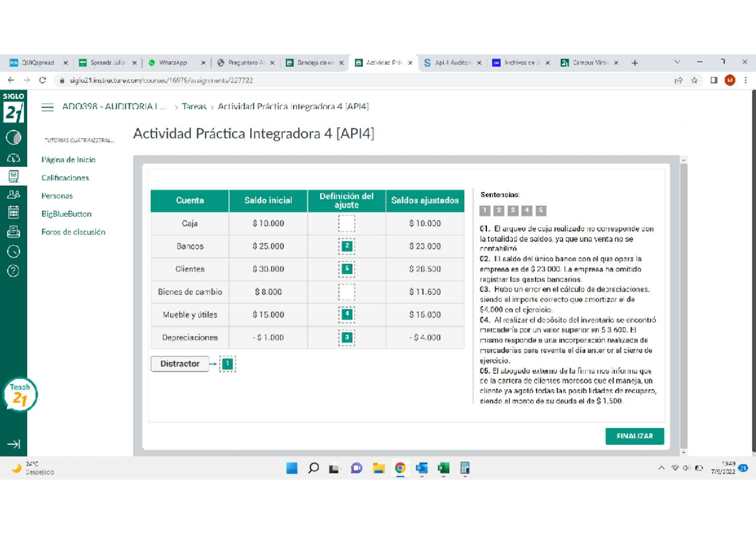Open the calendar icon in sidebar
Viewport: 756px width, 534px height.
tap(13, 213)
